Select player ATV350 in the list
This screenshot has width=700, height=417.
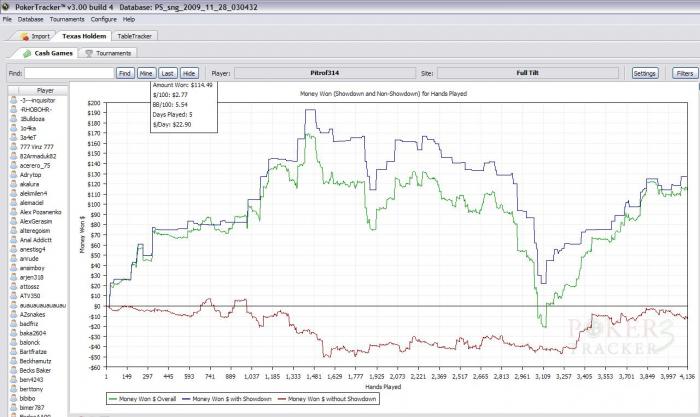(30, 296)
